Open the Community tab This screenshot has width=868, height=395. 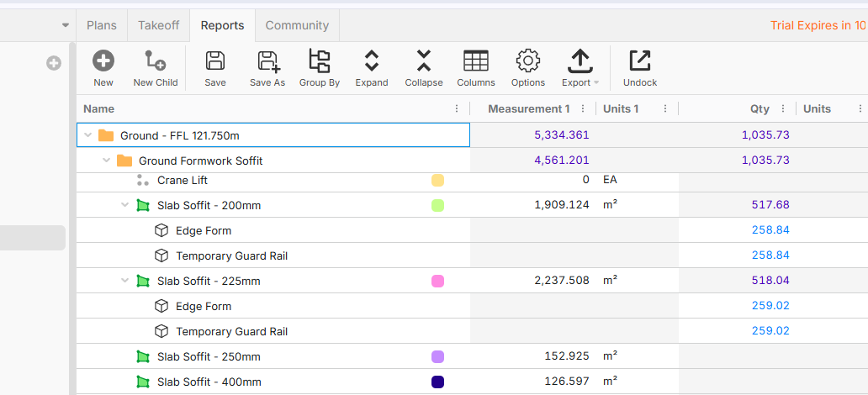[297, 25]
